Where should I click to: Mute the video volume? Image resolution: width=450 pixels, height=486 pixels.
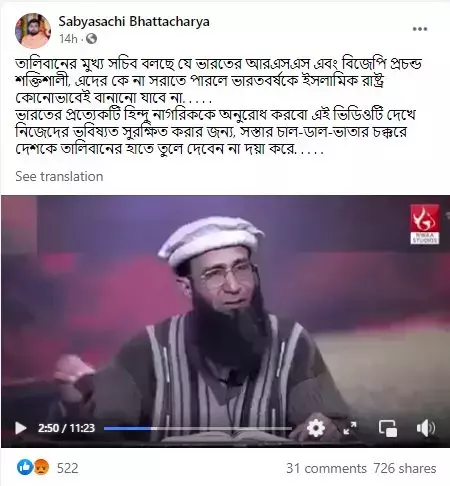click(426, 428)
